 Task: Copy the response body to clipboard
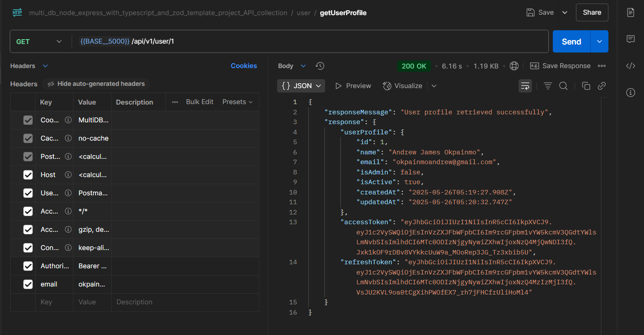[586, 86]
